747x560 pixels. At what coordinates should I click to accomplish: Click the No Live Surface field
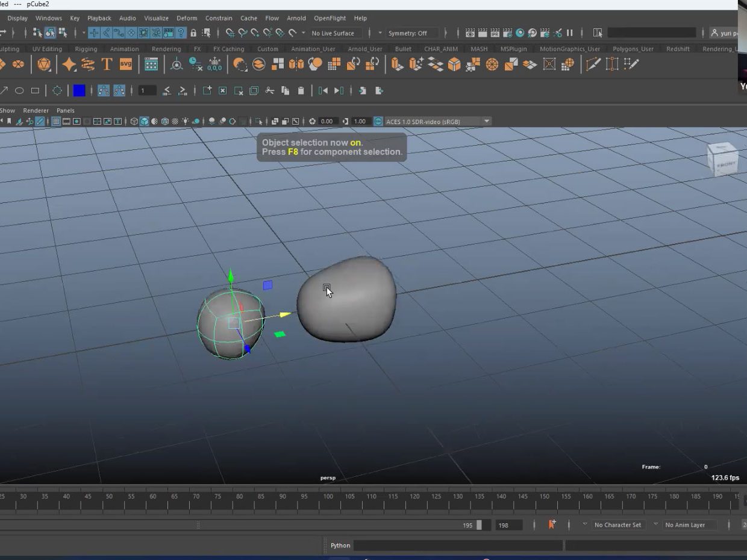(333, 33)
